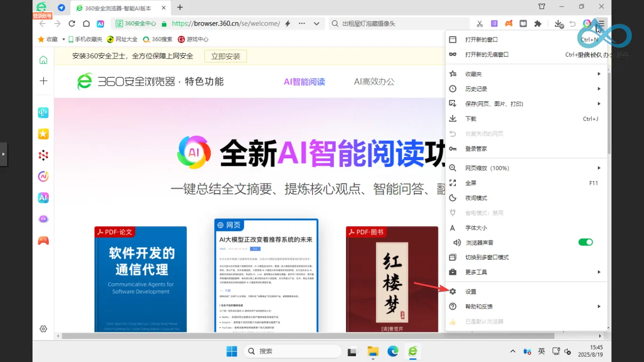Image resolution: width=644 pixels, height=362 pixels.
Task: Open the purple robot face sidebar icon
Action: 43,219
